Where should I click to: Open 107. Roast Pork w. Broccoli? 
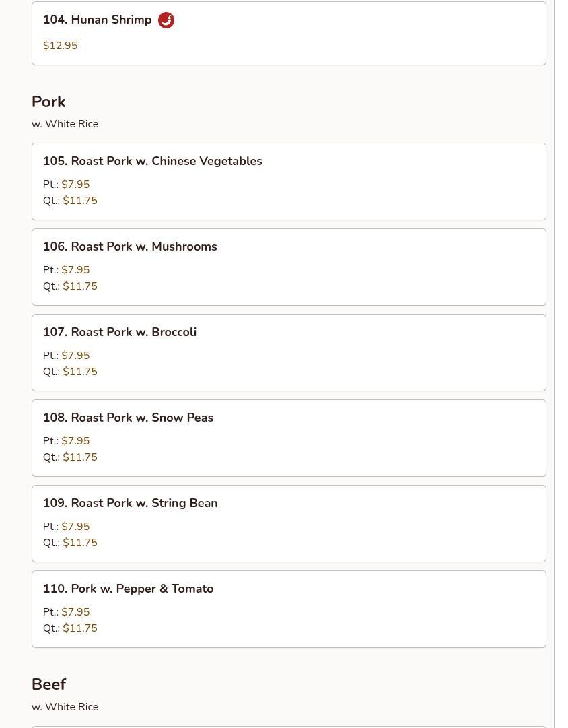(120, 332)
